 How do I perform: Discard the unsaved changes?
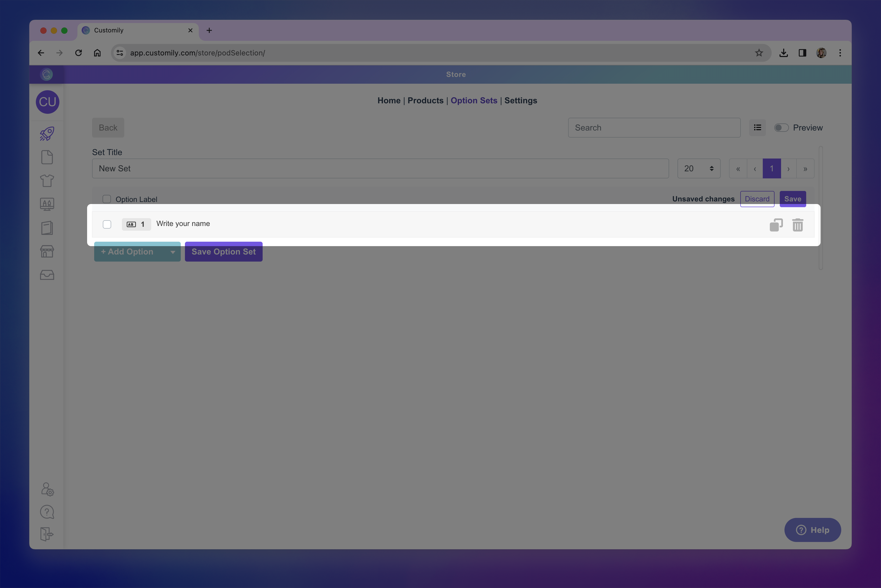pyautogui.click(x=757, y=199)
